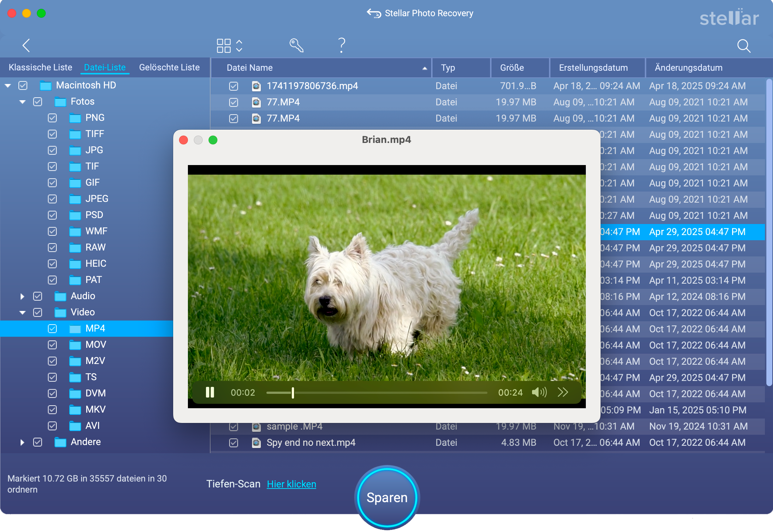Uncheck checkbox for 1741197806736.mp4 row
773x532 pixels.
(x=234, y=86)
